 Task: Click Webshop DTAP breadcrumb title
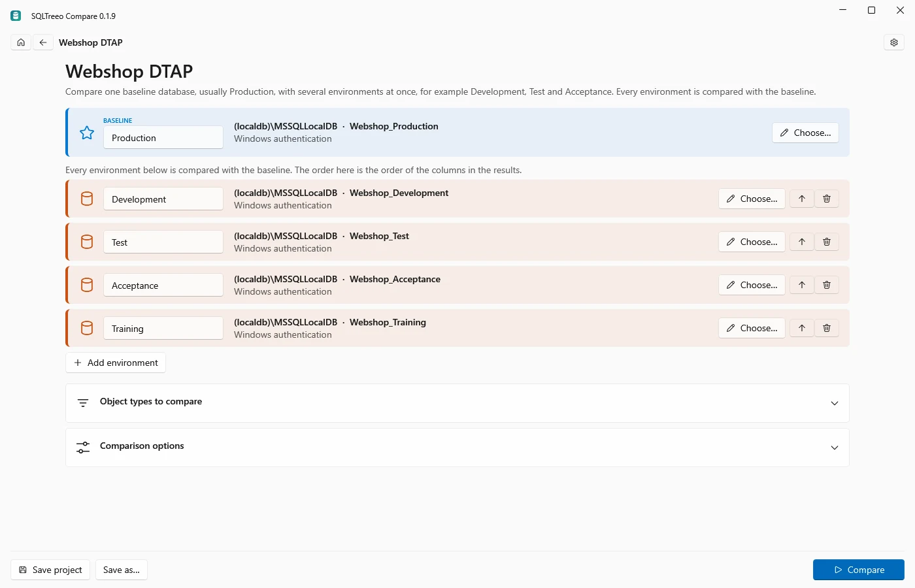(x=91, y=42)
